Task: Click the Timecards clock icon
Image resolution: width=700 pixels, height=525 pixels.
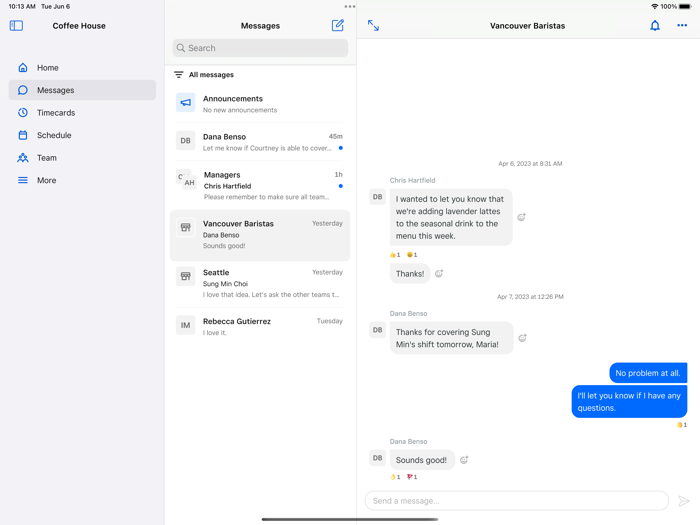Action: [23, 112]
